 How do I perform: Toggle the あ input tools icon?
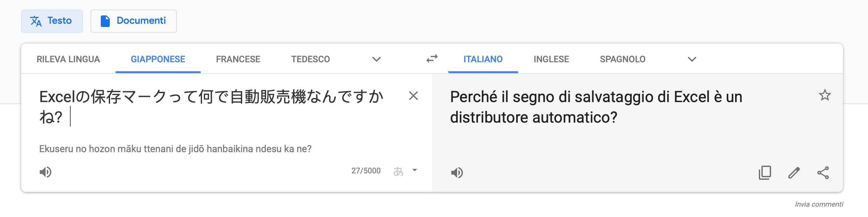pos(398,171)
